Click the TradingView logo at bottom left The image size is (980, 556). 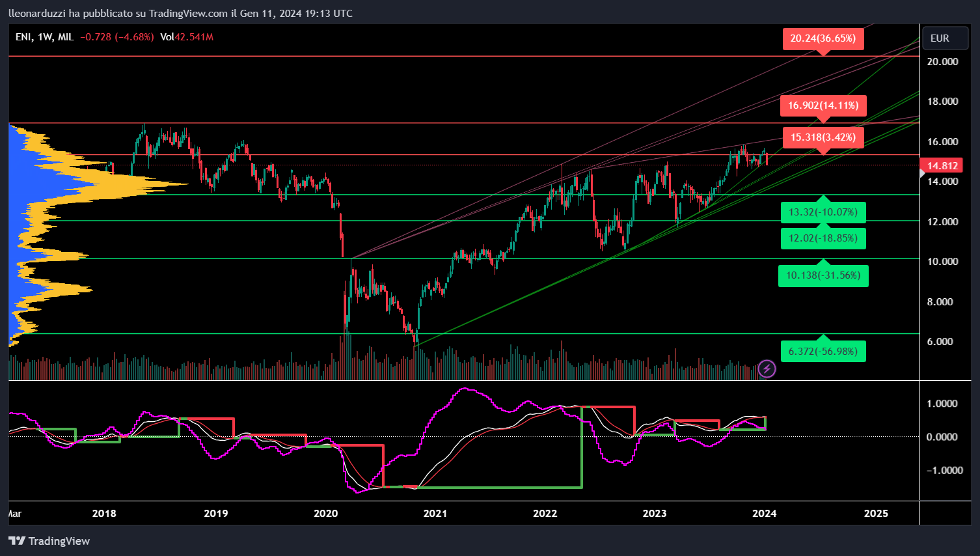[49, 541]
